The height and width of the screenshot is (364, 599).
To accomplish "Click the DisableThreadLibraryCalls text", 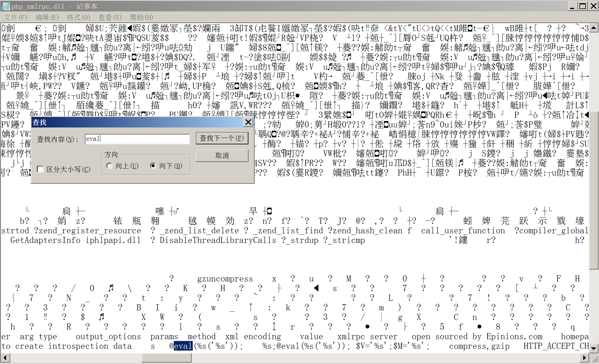I will [218, 240].
